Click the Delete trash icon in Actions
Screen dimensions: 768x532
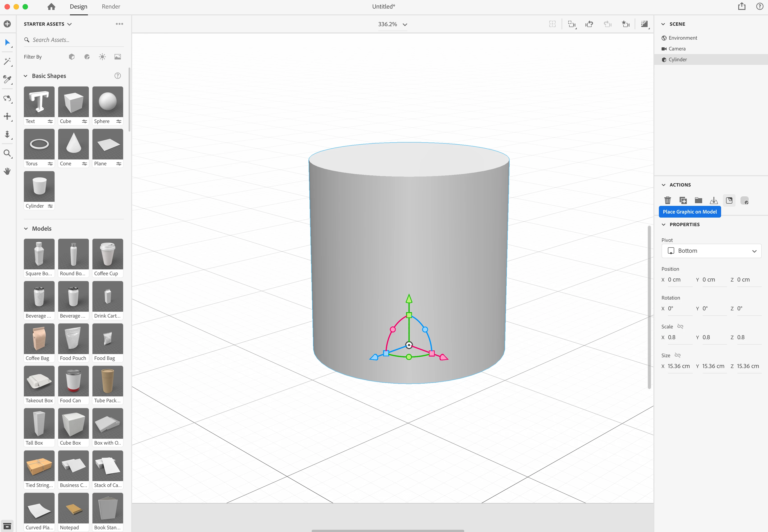pyautogui.click(x=667, y=200)
